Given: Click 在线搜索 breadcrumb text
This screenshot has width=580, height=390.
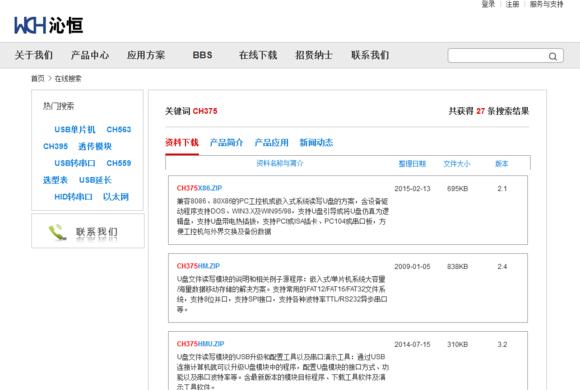Looking at the screenshot, I should 68,78.
